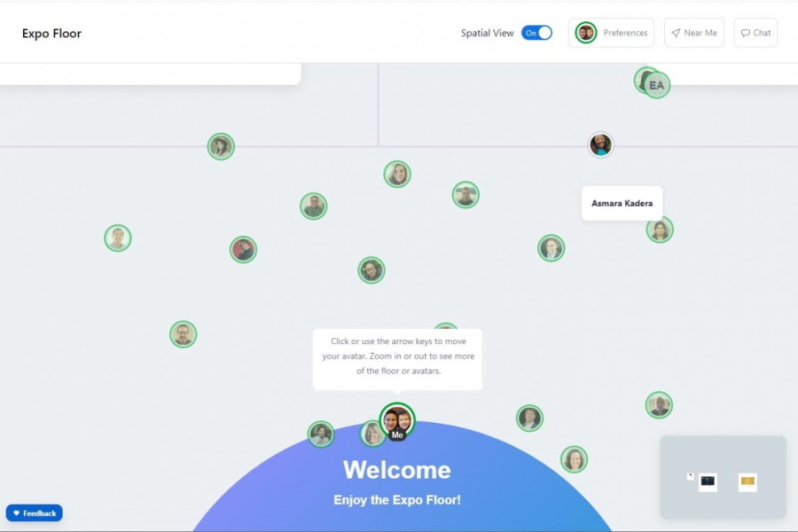Select the avatar just above the minimap
This screenshot has width=798, height=532.
click(659, 405)
